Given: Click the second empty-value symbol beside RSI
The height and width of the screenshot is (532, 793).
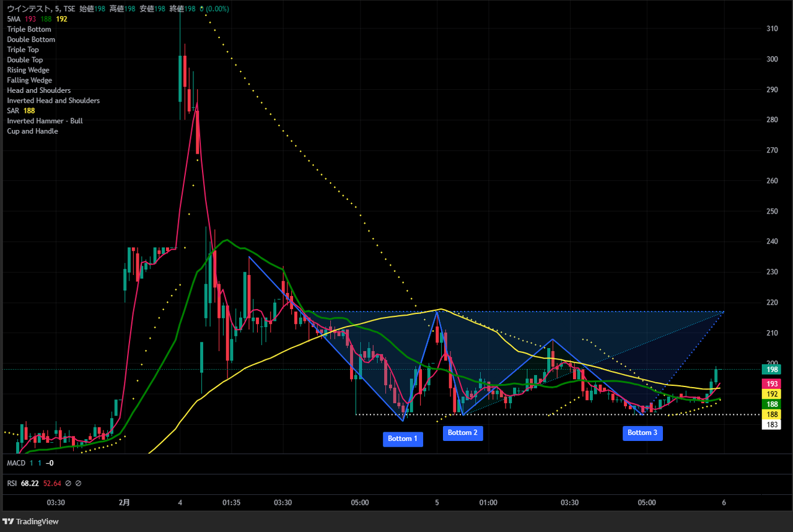Looking at the screenshot, I should (79, 483).
